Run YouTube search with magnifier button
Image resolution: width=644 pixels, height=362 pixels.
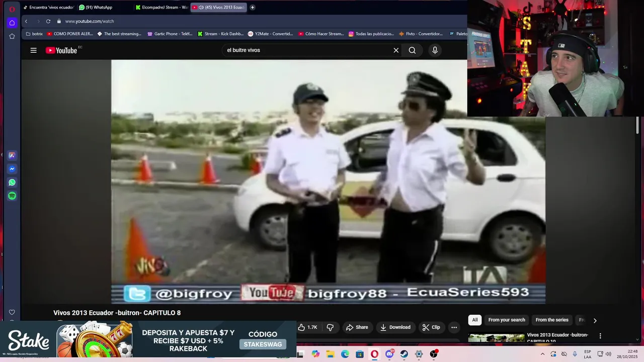412,50
